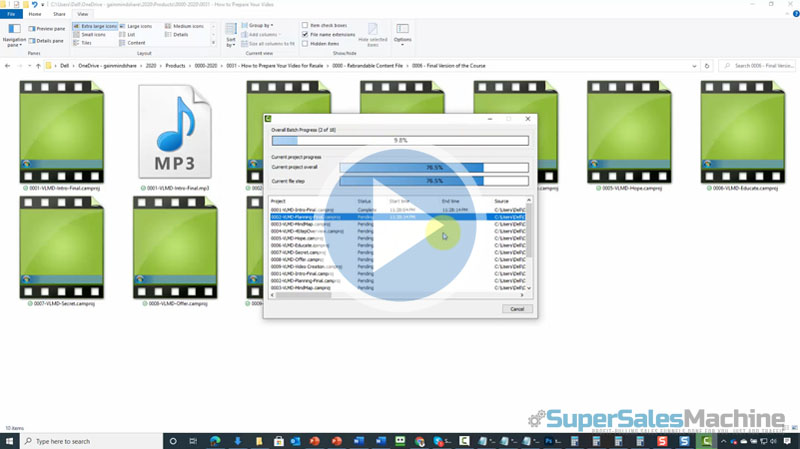Open the File menu tab
This screenshot has height=449, width=800.
(x=11, y=14)
